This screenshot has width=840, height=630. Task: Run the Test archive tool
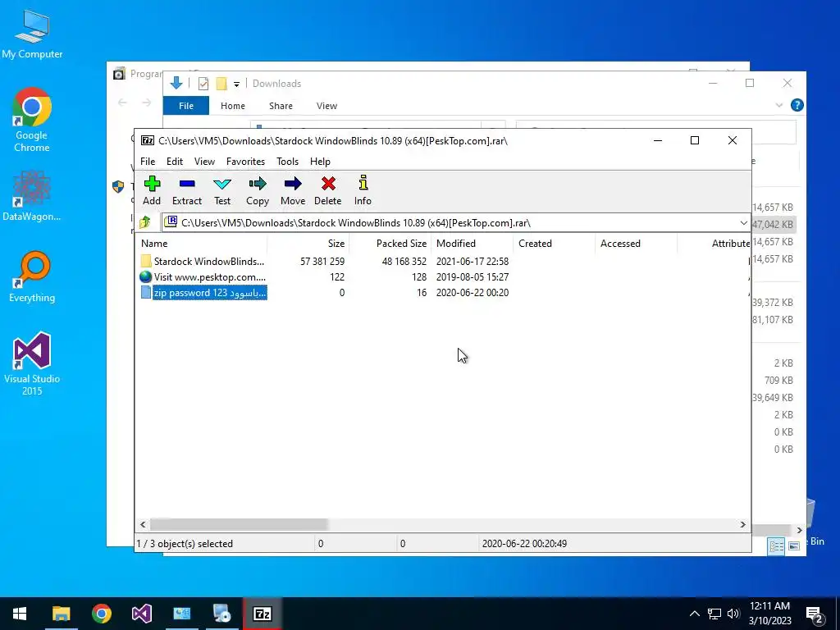point(221,190)
